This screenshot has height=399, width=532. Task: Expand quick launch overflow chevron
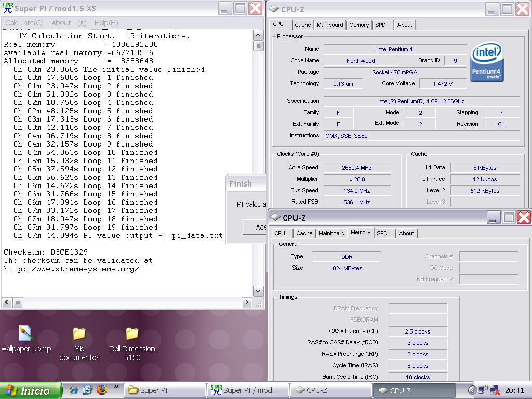pos(116,386)
